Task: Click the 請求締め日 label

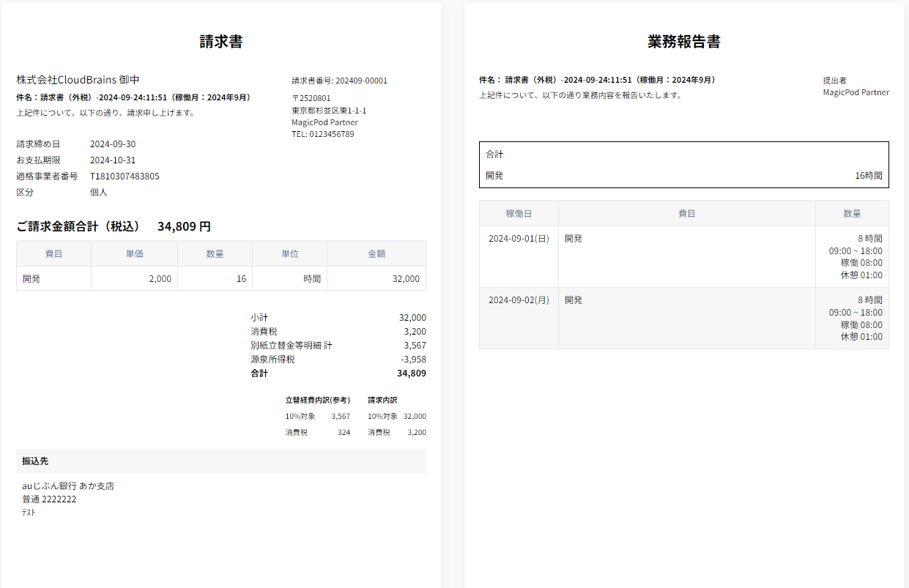Action: tap(38, 144)
